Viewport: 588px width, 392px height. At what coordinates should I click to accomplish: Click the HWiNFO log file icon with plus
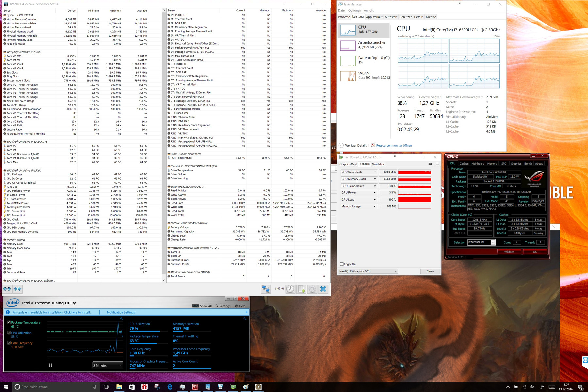(302, 289)
